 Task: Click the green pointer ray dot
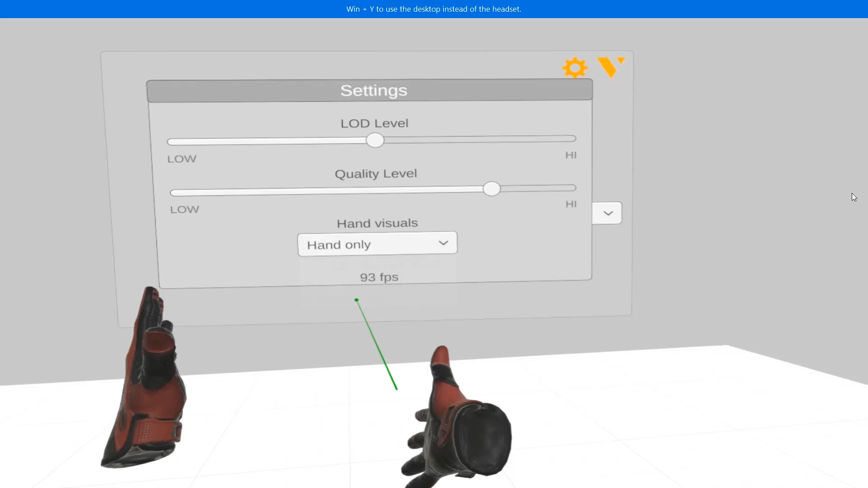356,300
